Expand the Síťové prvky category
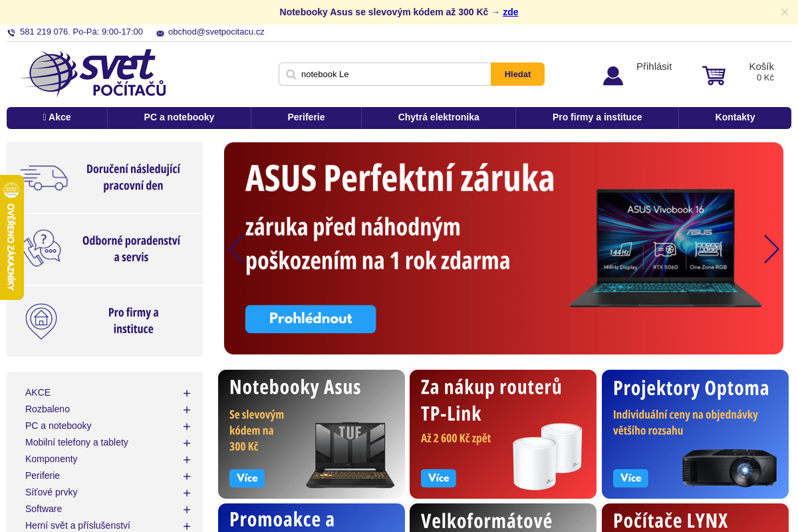 point(187,493)
